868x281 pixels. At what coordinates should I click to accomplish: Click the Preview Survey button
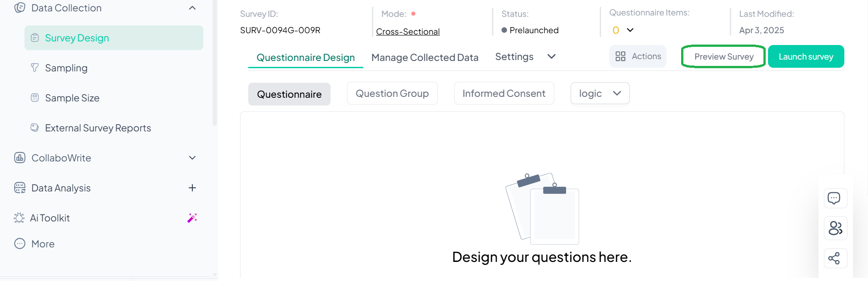tap(723, 57)
